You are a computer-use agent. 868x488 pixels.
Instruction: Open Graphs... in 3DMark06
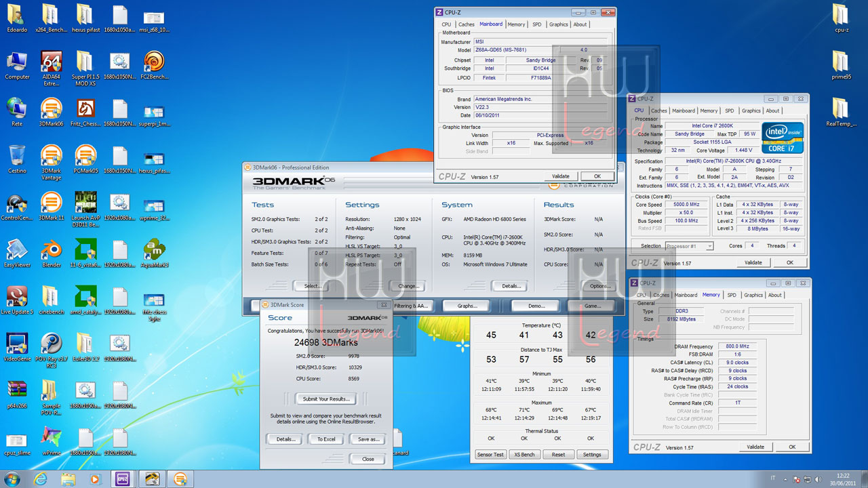coord(467,306)
